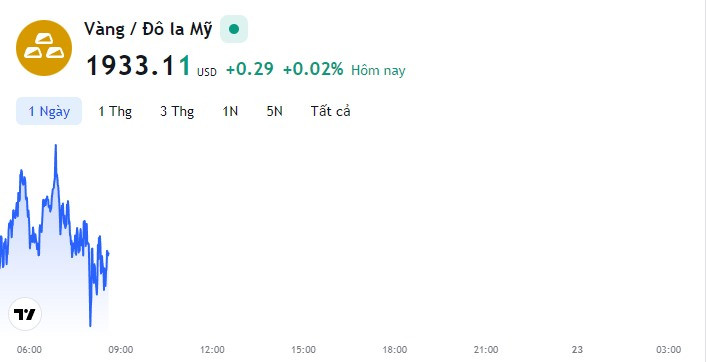The height and width of the screenshot is (362, 707).
Task: Click the 23 date axis marker
Action: click(577, 350)
